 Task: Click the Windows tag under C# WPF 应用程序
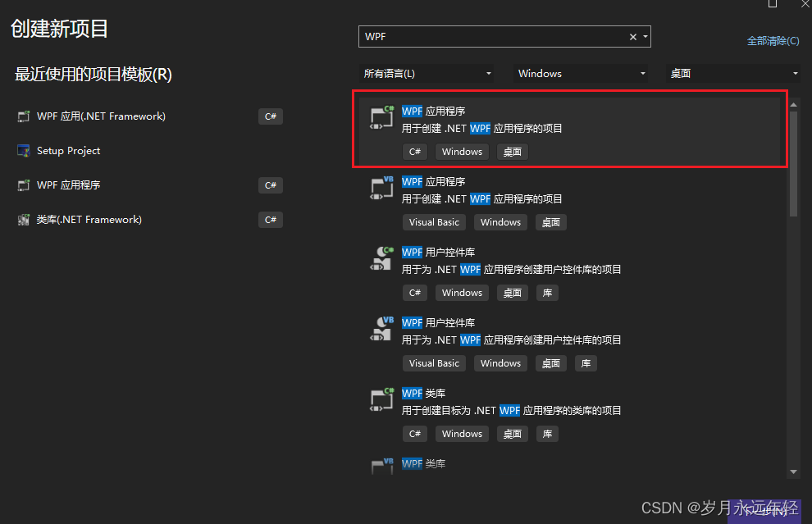[x=462, y=152]
